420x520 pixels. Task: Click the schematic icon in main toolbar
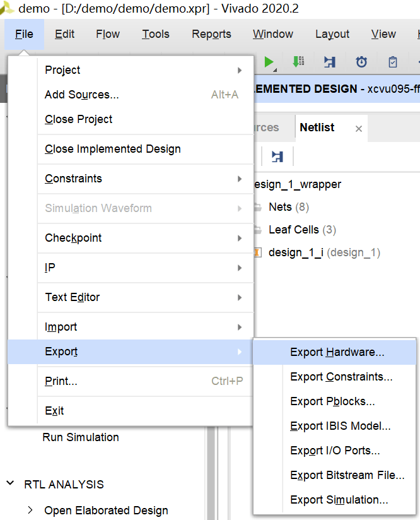[x=330, y=62]
